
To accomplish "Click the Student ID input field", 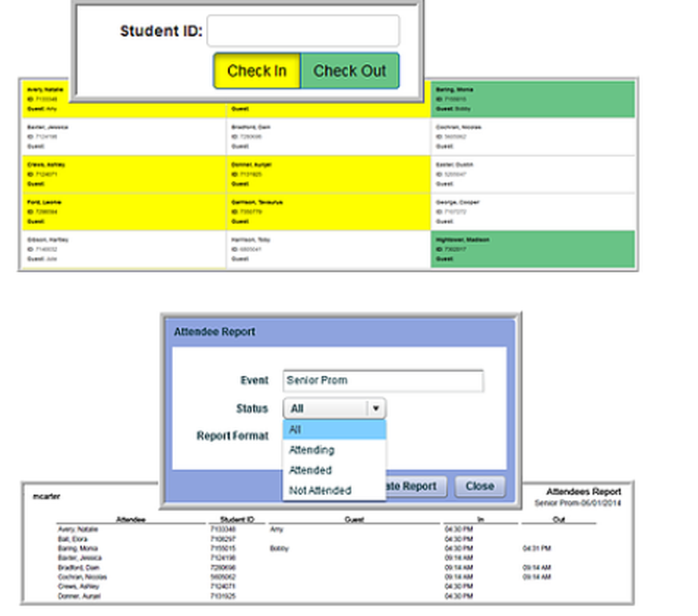I will pos(303,31).
